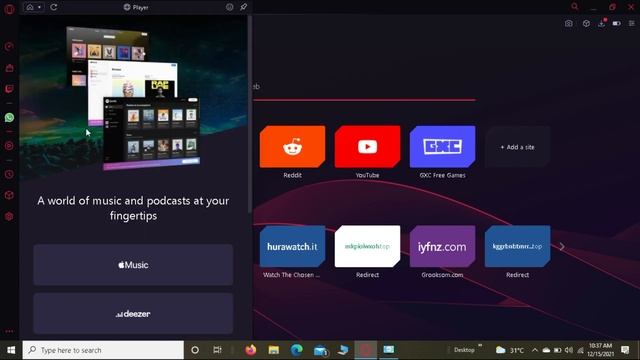
Task: Switch to the Opera GX taskbar button
Action: (x=366, y=350)
